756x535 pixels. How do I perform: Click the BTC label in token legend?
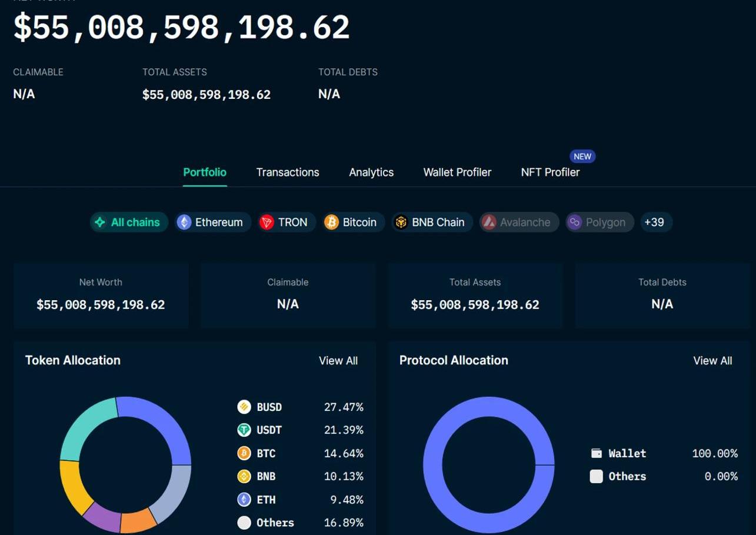coord(266,453)
